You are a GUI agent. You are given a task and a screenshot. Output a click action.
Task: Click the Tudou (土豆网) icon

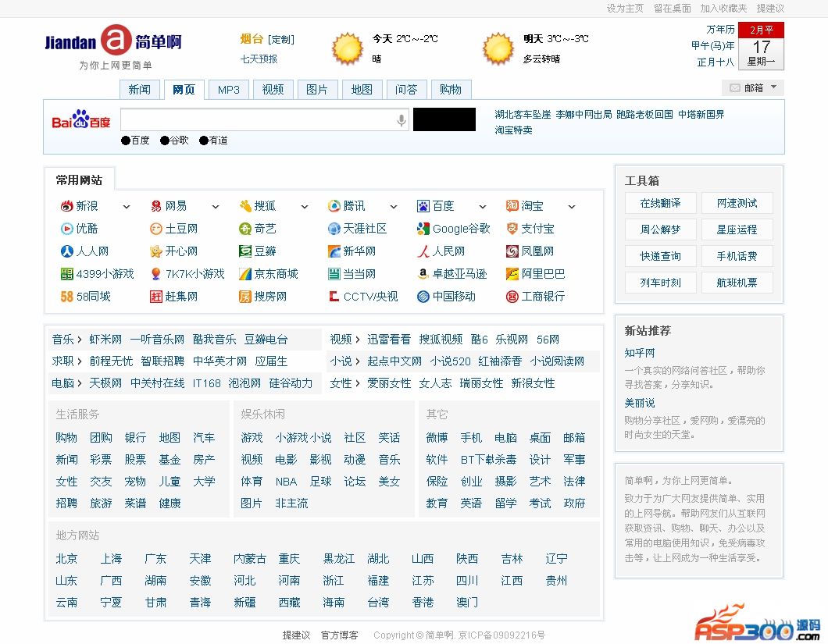(x=155, y=229)
